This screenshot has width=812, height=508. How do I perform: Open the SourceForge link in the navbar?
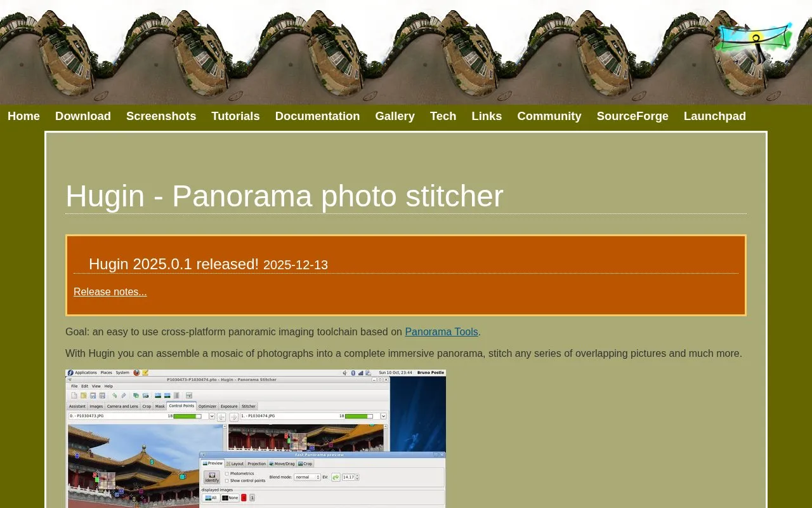click(x=632, y=116)
